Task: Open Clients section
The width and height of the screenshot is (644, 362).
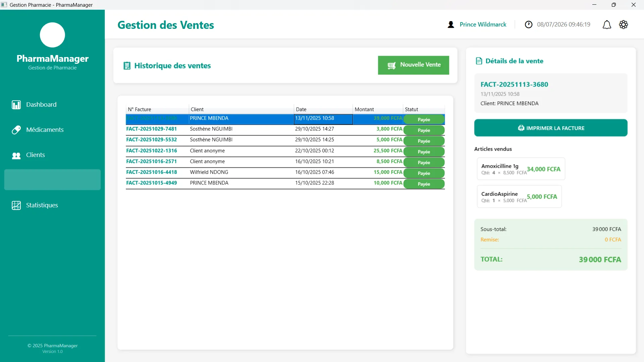Action: point(52,155)
